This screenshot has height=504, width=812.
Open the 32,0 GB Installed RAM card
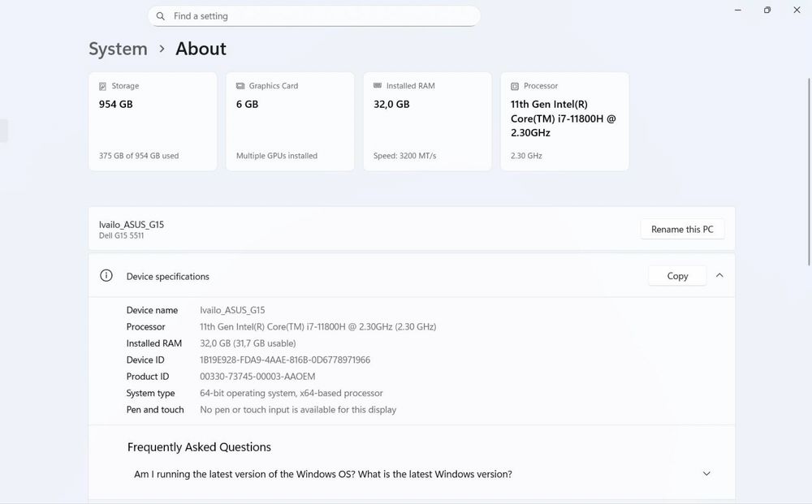(427, 122)
